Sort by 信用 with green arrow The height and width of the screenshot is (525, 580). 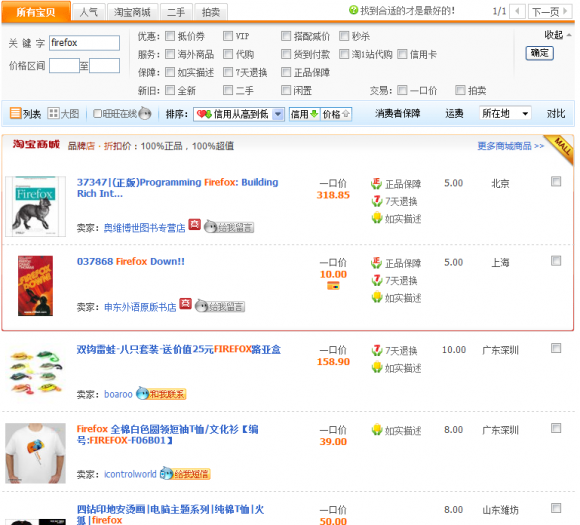coord(304,114)
